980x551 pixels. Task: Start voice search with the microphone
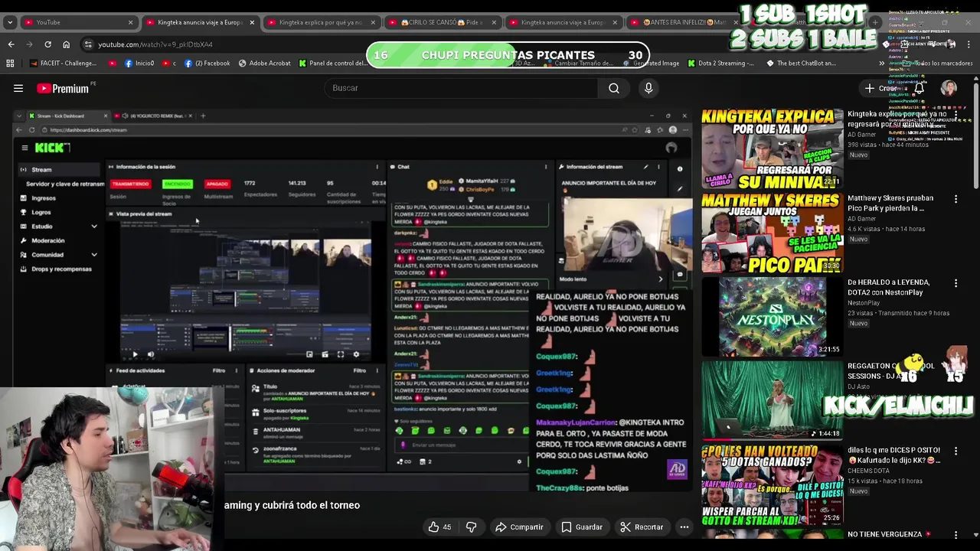pyautogui.click(x=648, y=88)
